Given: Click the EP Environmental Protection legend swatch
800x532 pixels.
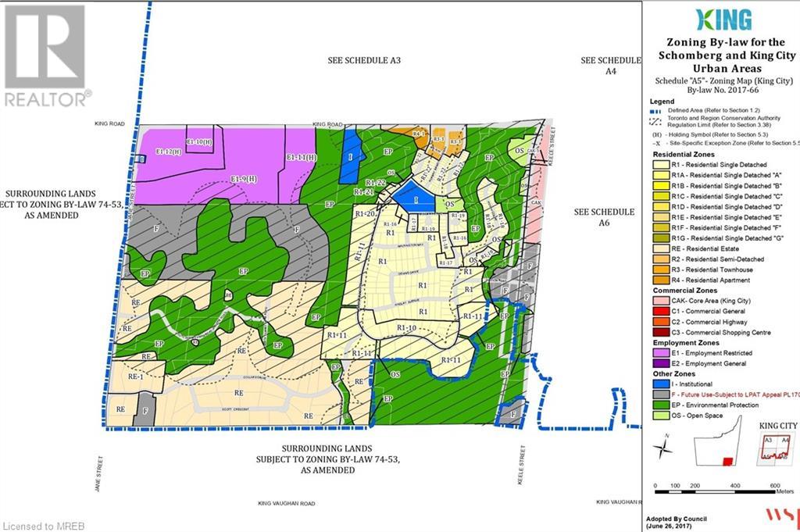Looking at the screenshot, I should coord(660,405).
